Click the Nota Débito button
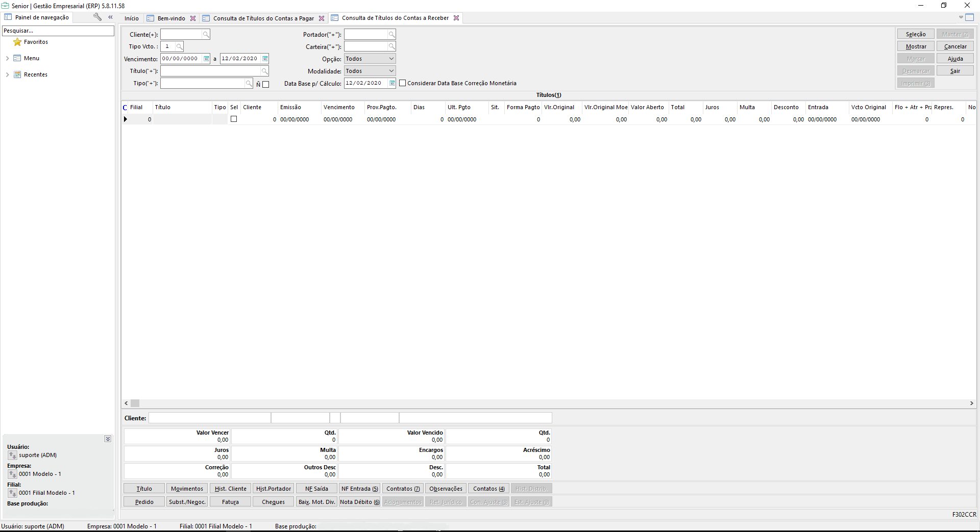980x532 pixels. (359, 502)
